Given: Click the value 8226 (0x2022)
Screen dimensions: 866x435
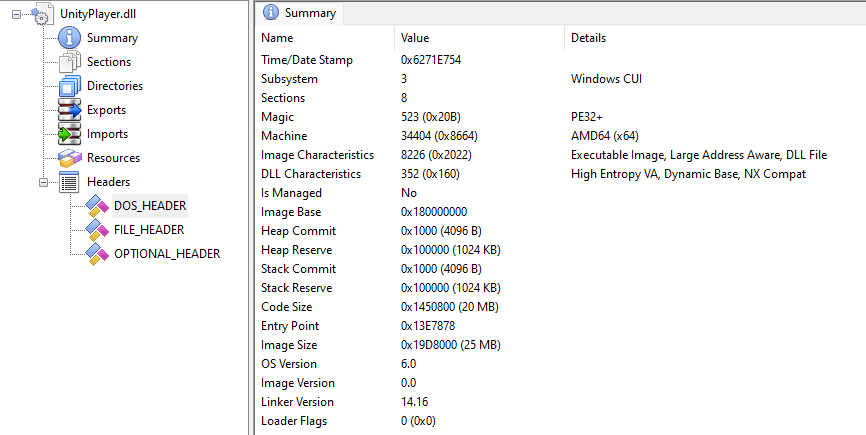Looking at the screenshot, I should tap(436, 155).
